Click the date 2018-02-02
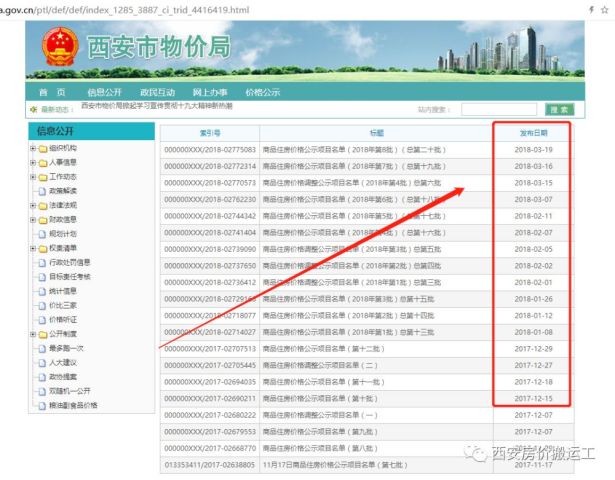 (533, 266)
